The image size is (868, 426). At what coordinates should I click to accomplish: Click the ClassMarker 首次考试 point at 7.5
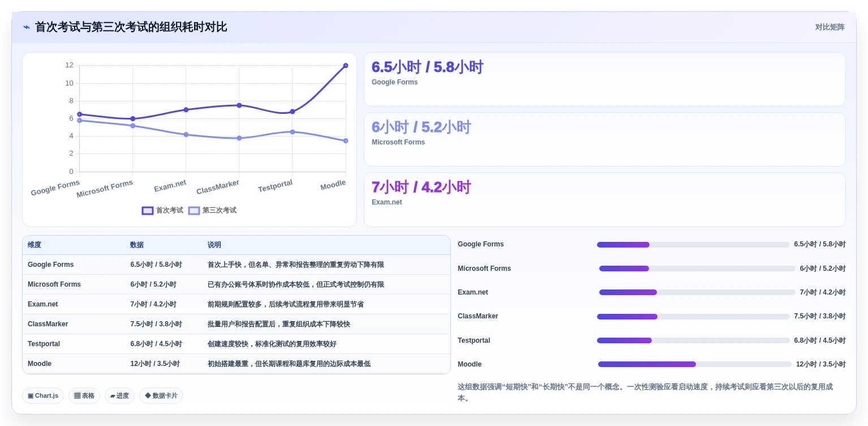[x=239, y=105]
